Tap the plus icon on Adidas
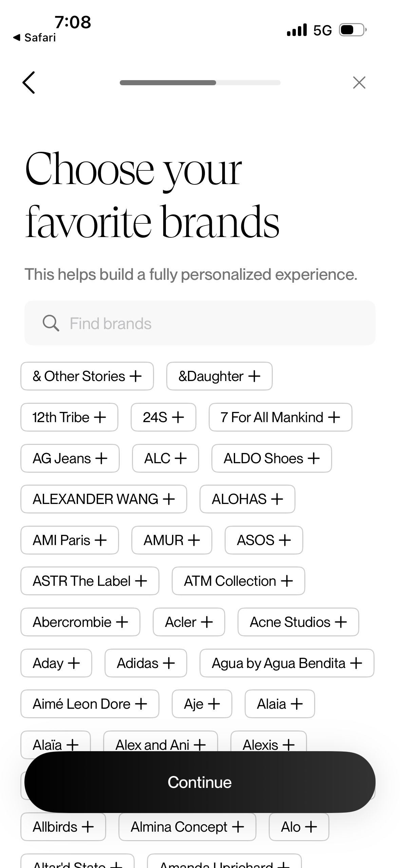The height and width of the screenshot is (868, 400). tap(169, 663)
